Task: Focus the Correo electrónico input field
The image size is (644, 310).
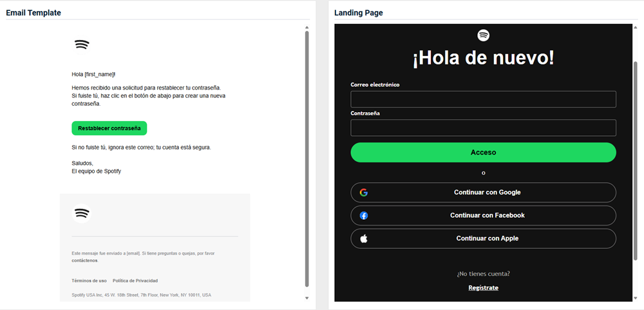Action: click(x=483, y=99)
